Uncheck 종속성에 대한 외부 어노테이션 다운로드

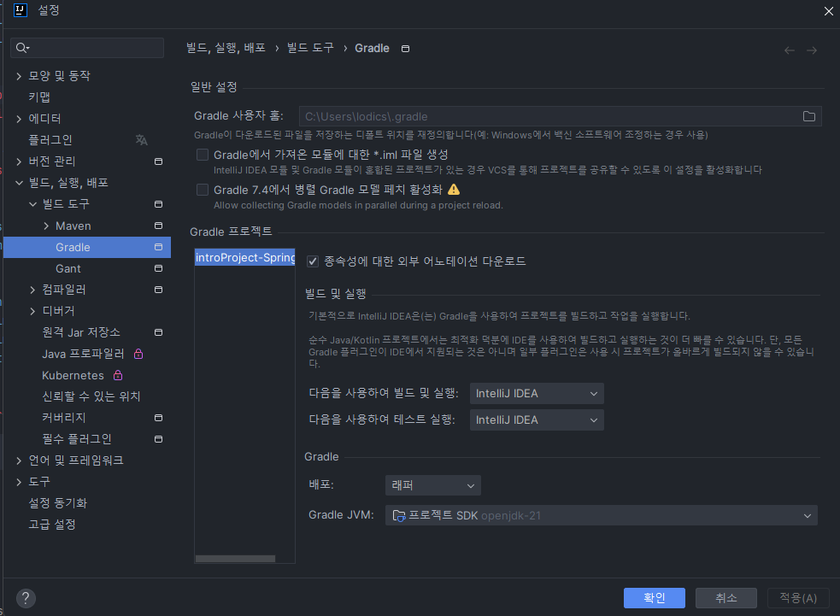[x=313, y=261]
